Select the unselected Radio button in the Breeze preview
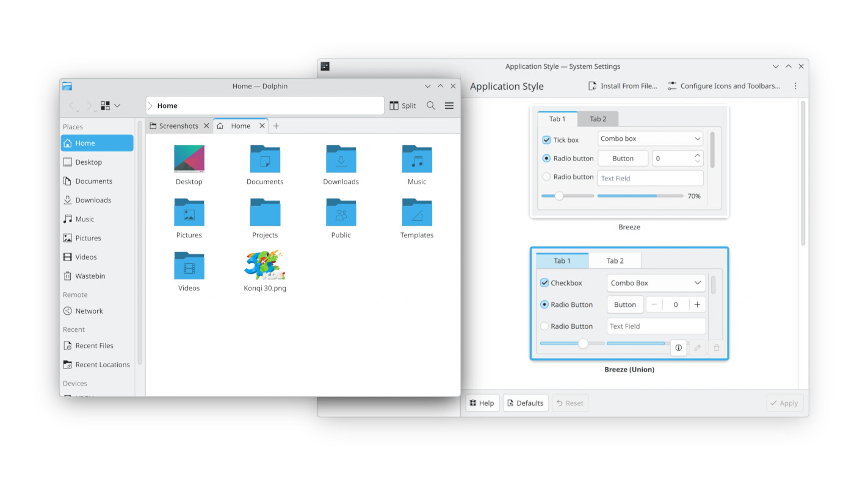The height and width of the screenshot is (488, 868). (546, 177)
